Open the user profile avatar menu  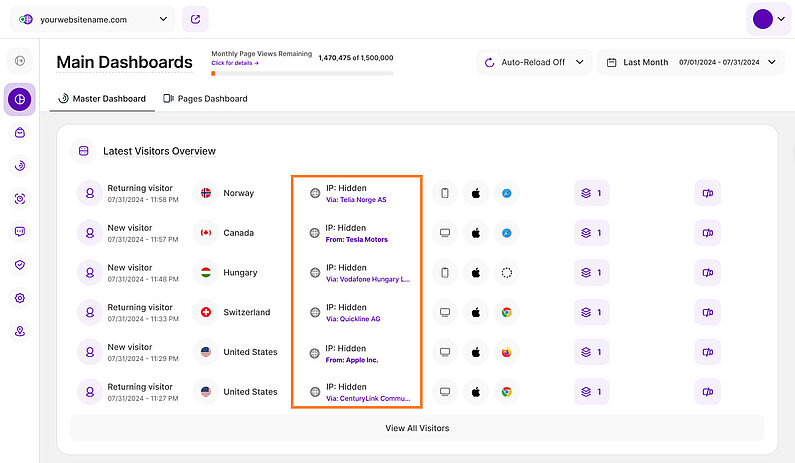(x=766, y=19)
